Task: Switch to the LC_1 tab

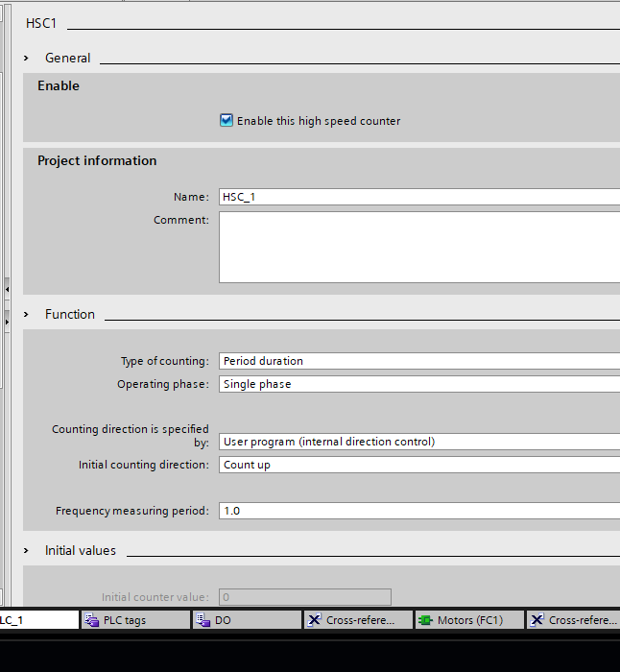Action: [39, 620]
